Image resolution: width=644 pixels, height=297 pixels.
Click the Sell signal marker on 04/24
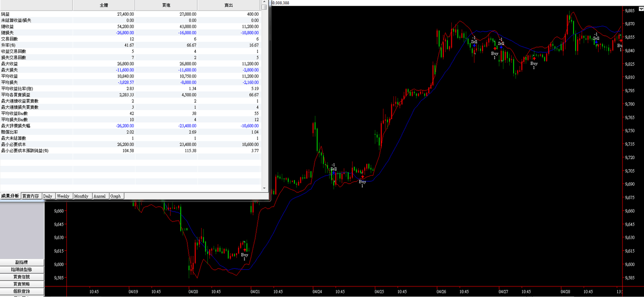[x=334, y=168]
